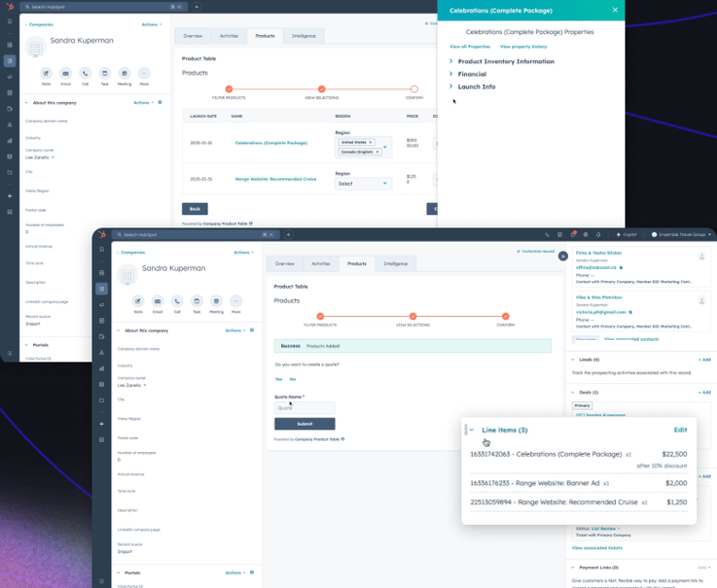Screen dimensions: 717x588
Task: Click the More icon in the front window
Action: (x=236, y=301)
